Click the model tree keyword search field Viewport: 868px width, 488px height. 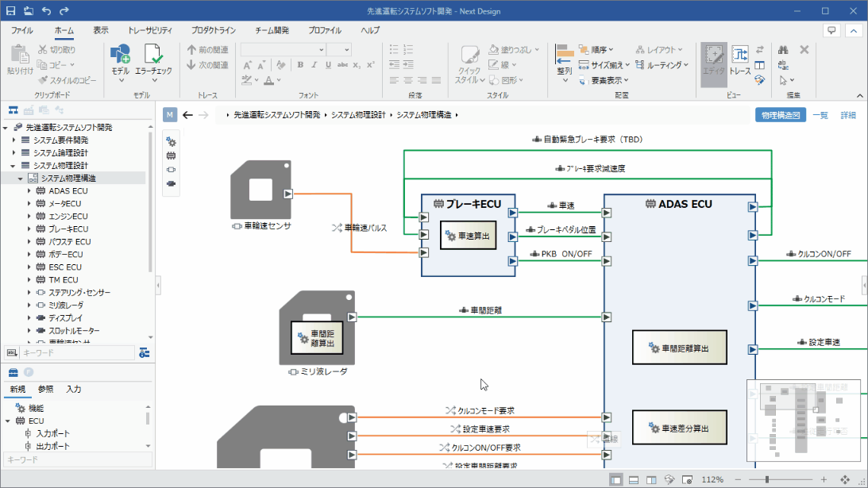(78, 352)
